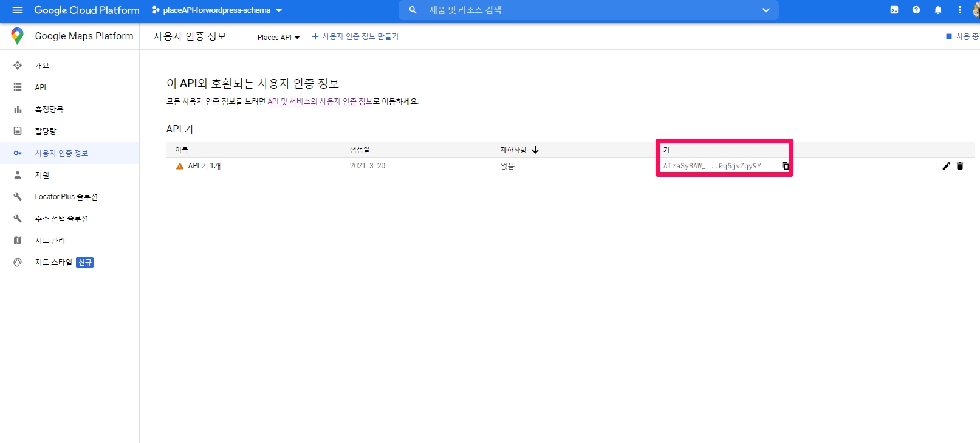
Task: Open the Places API filter dropdown
Action: 278,37
